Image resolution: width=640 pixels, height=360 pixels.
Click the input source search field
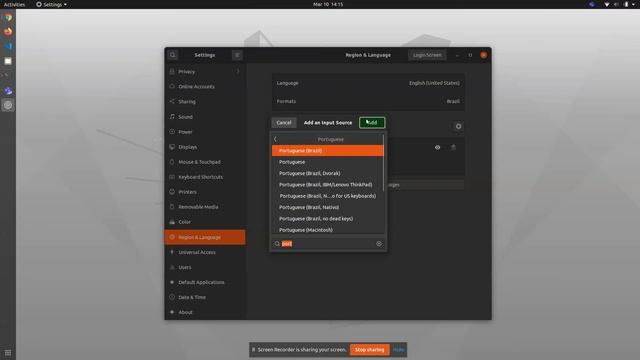[x=328, y=244]
